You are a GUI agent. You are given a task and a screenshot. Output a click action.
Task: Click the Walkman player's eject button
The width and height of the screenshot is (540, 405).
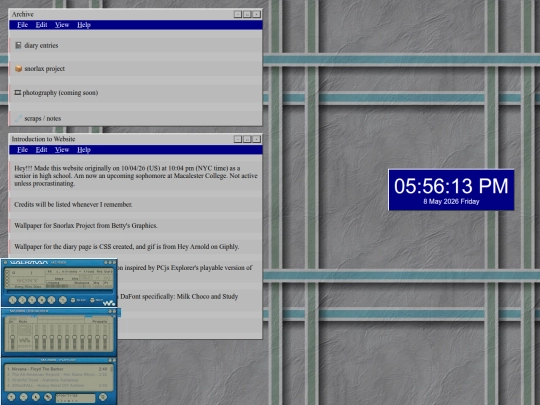pos(63,300)
